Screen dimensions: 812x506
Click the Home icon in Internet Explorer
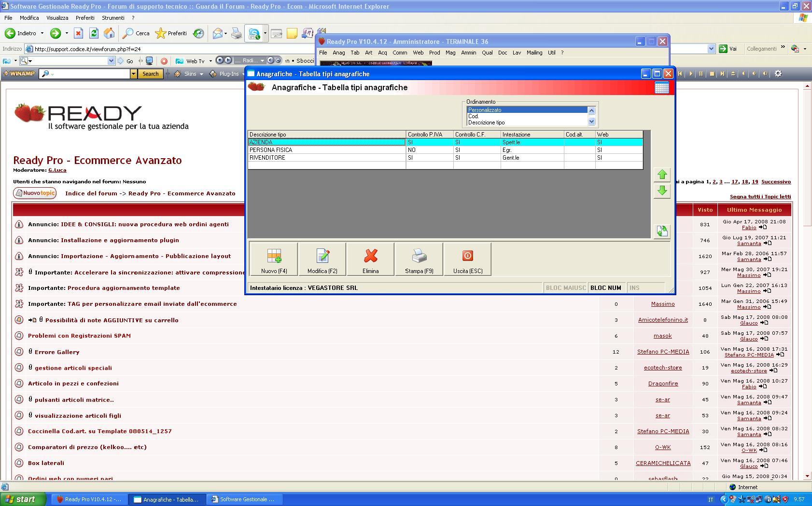pos(109,33)
